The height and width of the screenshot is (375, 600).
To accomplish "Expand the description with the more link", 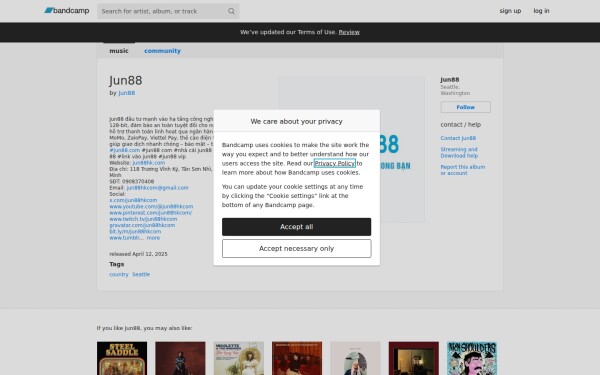I will pos(153,238).
